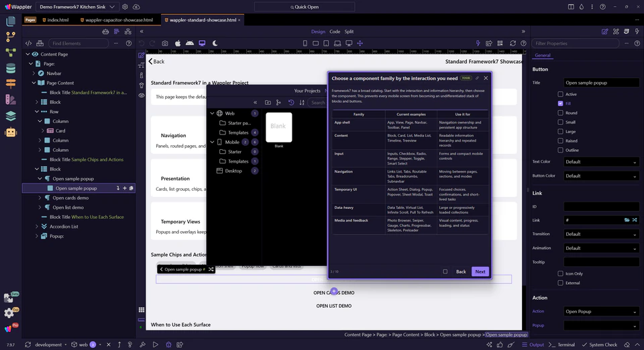Click the shuffle icon on Open sample popup label
The height and width of the screenshot is (350, 644).
pos(211,269)
